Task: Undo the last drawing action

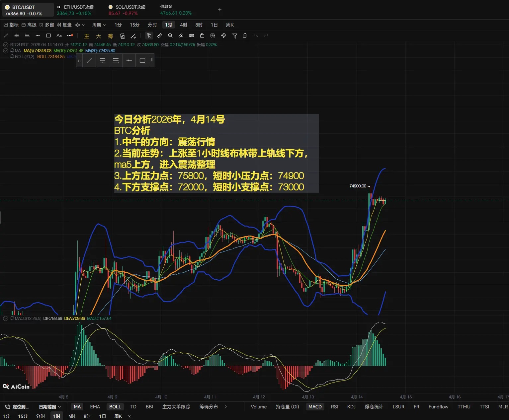Action: [x=255, y=35]
